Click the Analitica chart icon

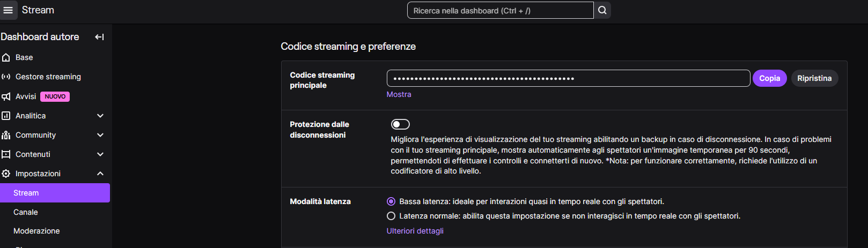[x=6, y=116]
